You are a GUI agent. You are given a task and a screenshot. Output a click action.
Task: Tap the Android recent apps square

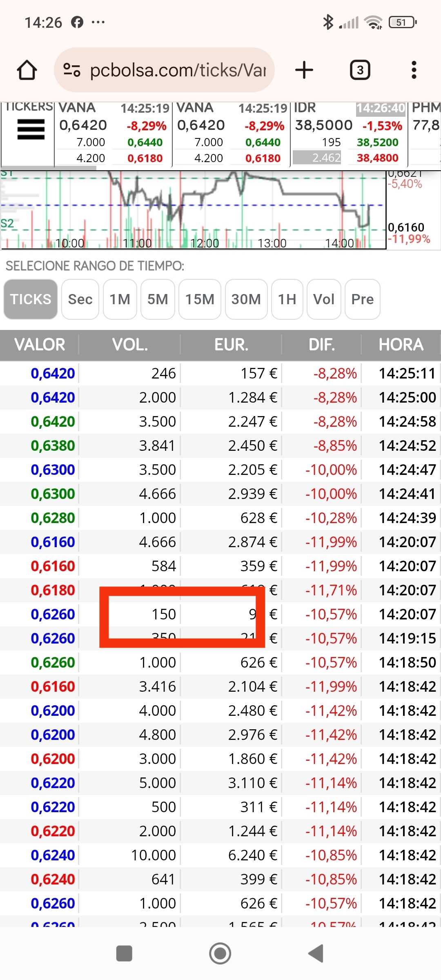tap(124, 953)
